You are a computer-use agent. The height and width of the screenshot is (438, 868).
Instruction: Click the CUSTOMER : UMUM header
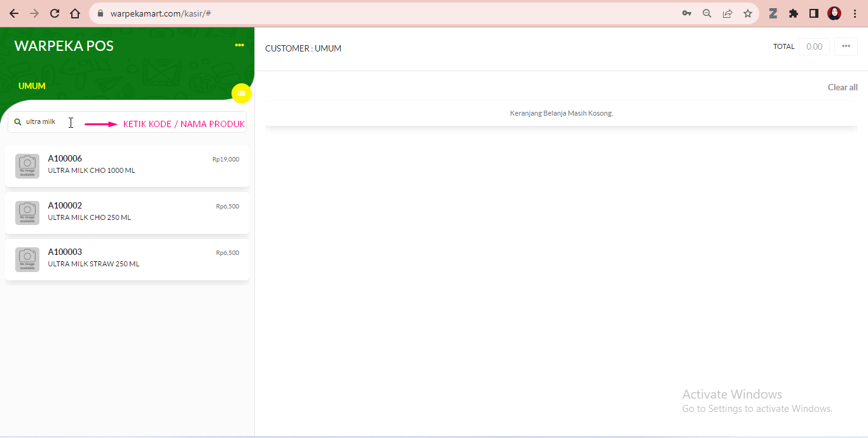pyautogui.click(x=303, y=48)
